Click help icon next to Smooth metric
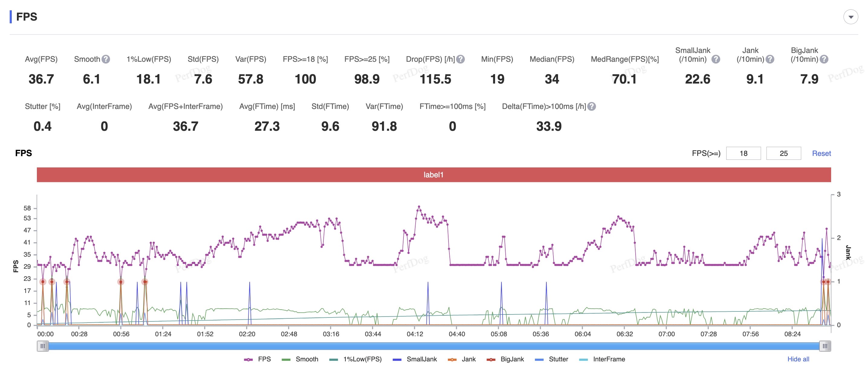The image size is (868, 365). tap(106, 59)
